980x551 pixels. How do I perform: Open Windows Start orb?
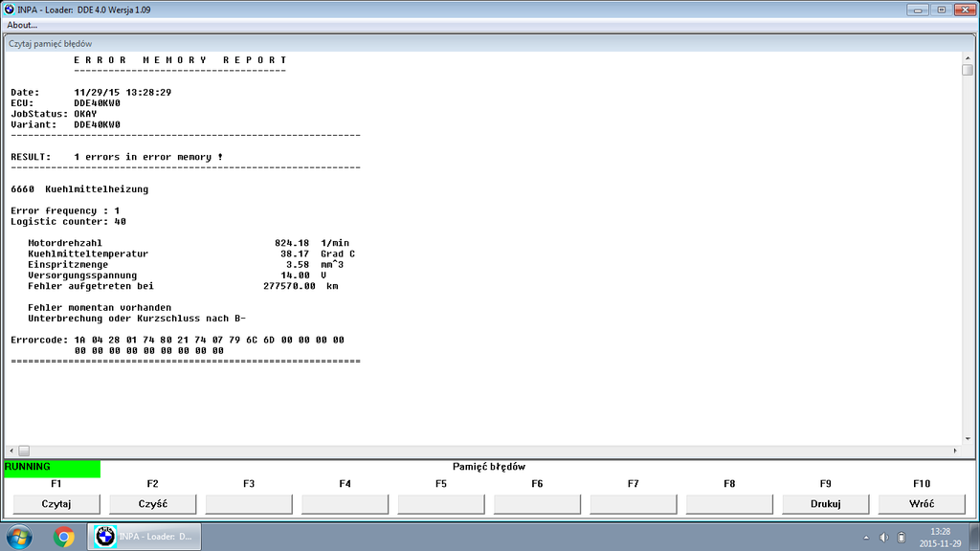19,537
